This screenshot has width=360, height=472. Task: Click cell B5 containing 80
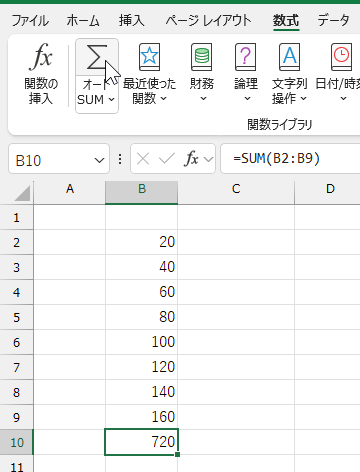142,317
